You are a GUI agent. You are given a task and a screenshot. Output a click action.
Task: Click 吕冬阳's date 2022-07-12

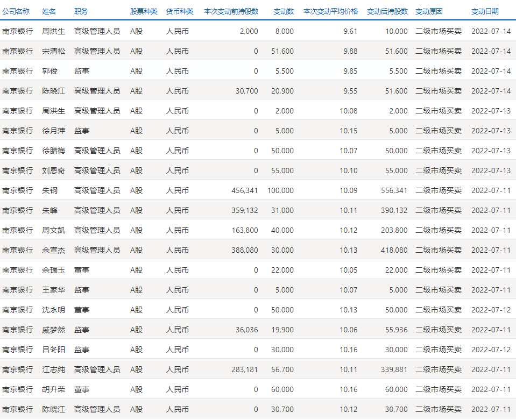491,350
